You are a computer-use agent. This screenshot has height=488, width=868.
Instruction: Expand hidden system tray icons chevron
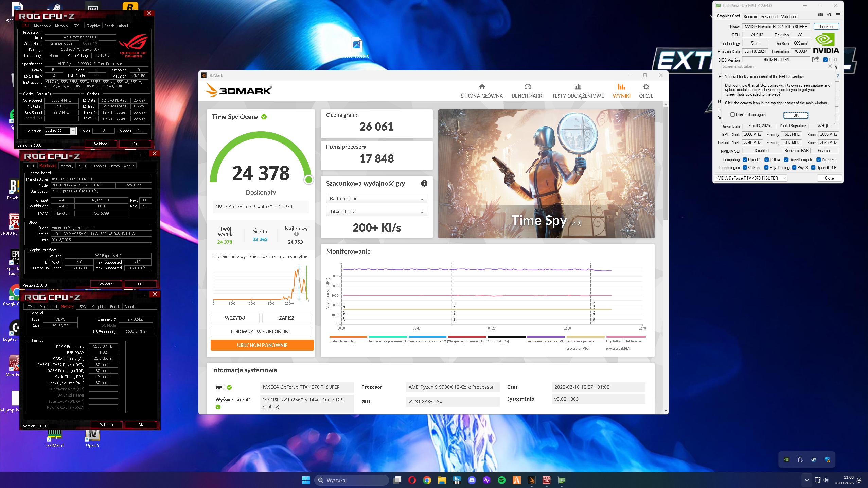pyautogui.click(x=807, y=480)
